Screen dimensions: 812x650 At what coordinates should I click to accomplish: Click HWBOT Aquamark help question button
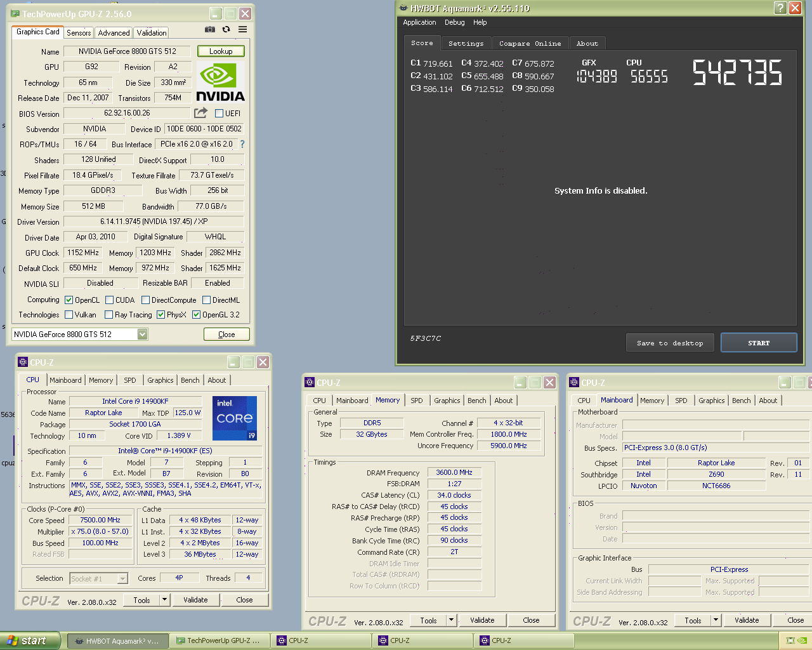click(x=780, y=8)
